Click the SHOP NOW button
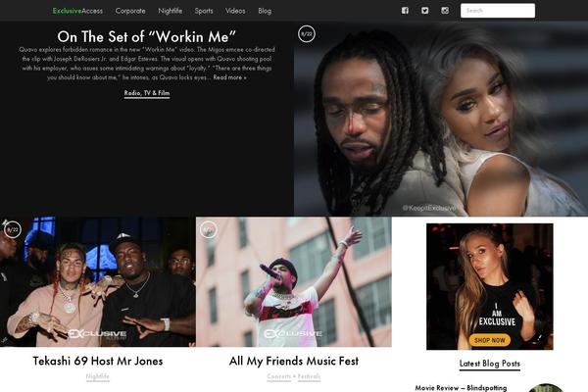This screenshot has height=392, width=588. [489, 340]
